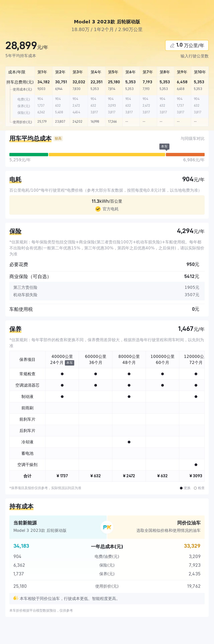The image size is (214, 644).
Task: Click the quote icon before 本车相较于同价位油车
Action: (x=16, y=598)
